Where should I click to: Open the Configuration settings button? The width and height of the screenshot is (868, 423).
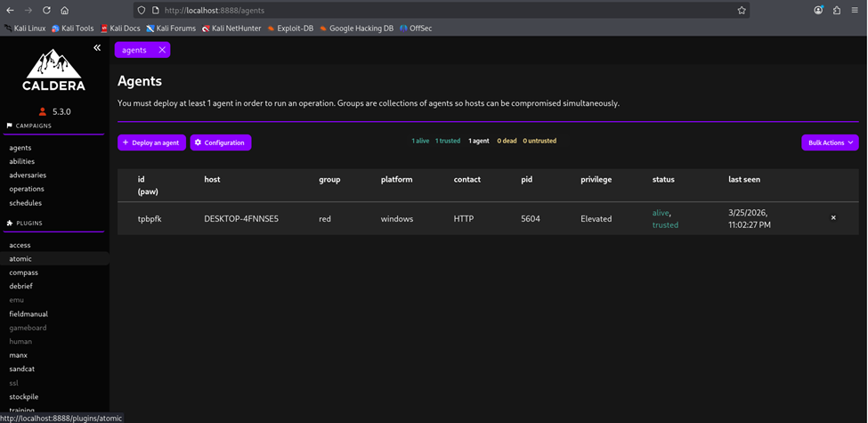point(220,142)
